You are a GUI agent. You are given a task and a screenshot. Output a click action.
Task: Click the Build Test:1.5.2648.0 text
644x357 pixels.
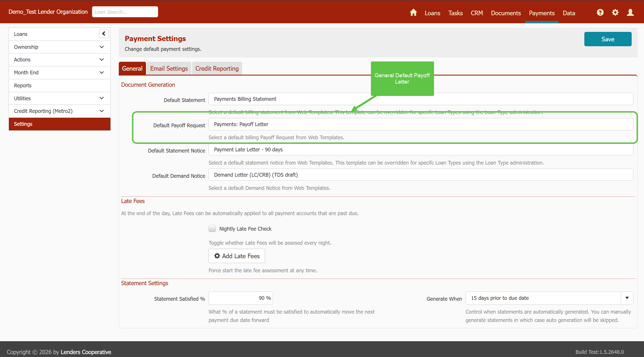click(600, 352)
